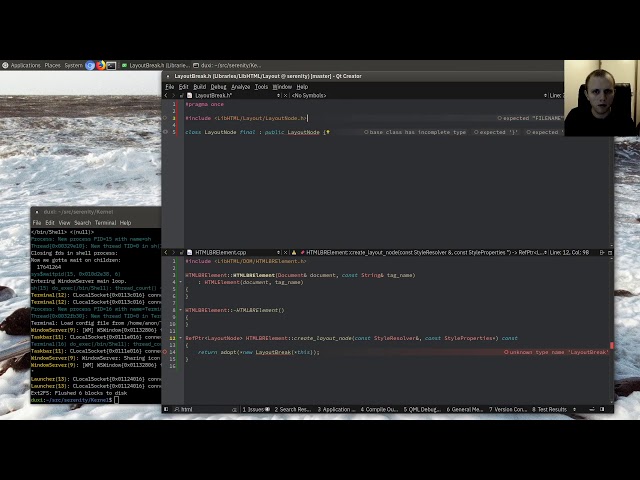The height and width of the screenshot is (480, 640).
Task: Switch to the terminal window in taskbar
Action: [227, 65]
